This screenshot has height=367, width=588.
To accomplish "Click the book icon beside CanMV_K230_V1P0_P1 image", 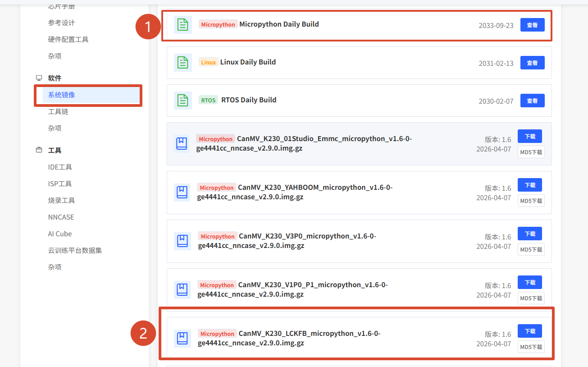I will 182,290.
